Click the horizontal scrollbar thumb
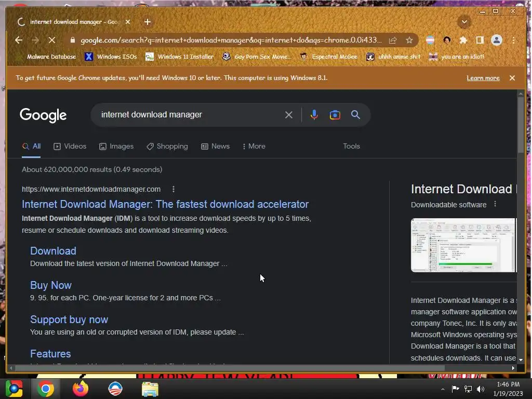The height and width of the screenshot is (399, 532). [x=230, y=368]
